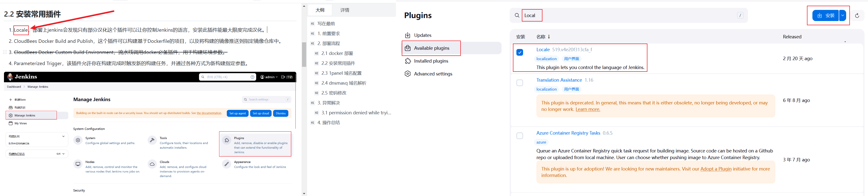
Task: Click the Plugins puzzle icon in Manage Jenkins
Action: [x=227, y=140]
